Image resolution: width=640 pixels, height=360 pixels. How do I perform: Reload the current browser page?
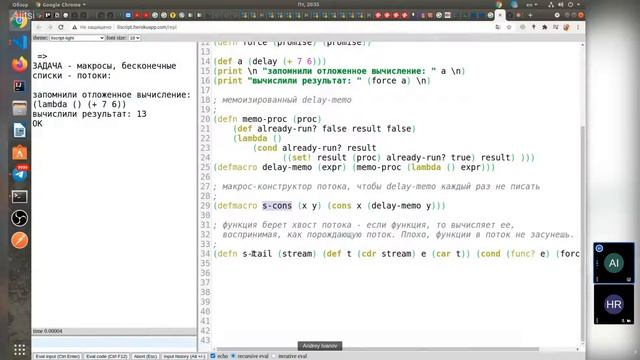pos(61,27)
